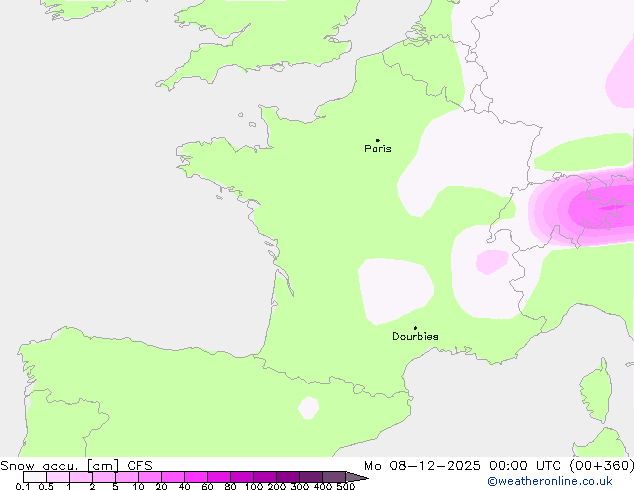
Task: Select the 2–5 cm legend swatch
Action: pos(104,477)
